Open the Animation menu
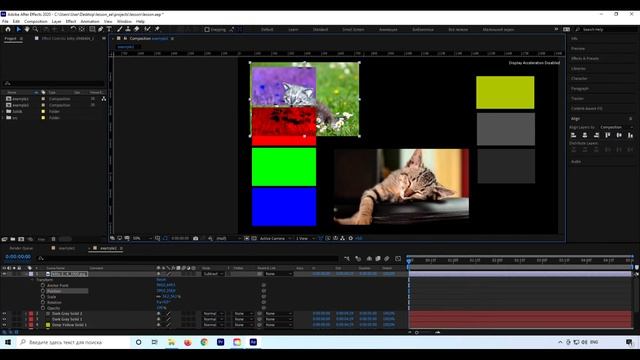640x360 pixels. [90, 21]
